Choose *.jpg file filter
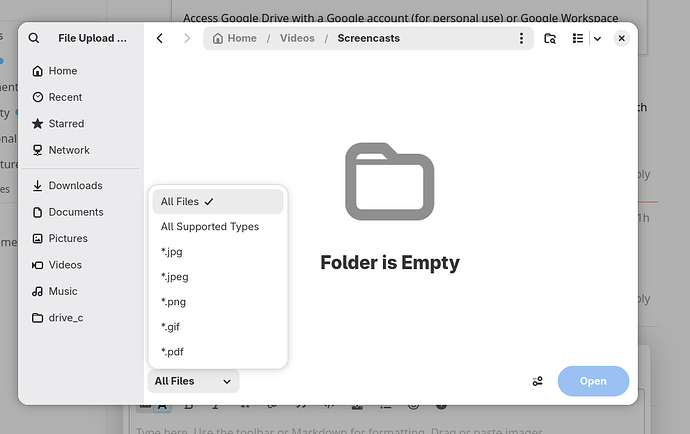The image size is (690, 434). click(218, 252)
